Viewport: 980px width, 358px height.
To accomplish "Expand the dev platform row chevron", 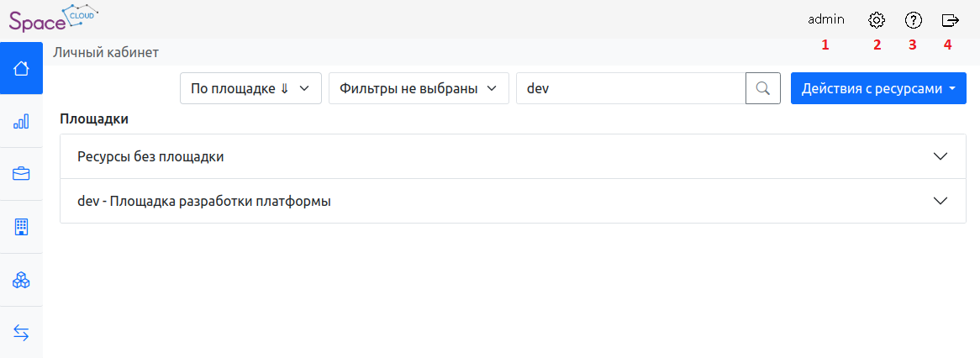I will pyautogui.click(x=940, y=201).
